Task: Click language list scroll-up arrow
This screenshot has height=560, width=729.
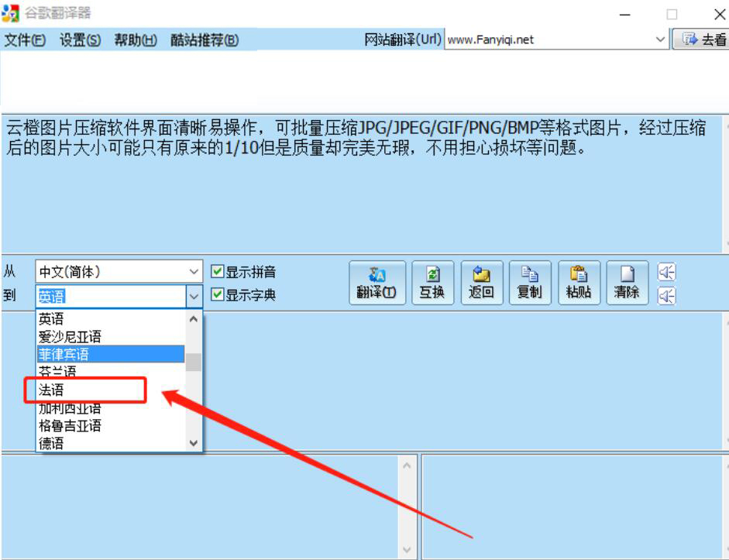Action: pyautogui.click(x=194, y=319)
